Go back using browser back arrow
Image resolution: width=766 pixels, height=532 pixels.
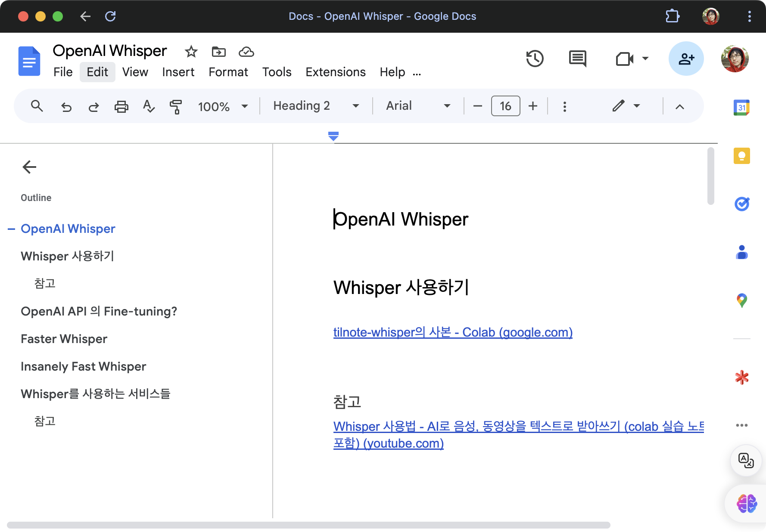pos(85,16)
